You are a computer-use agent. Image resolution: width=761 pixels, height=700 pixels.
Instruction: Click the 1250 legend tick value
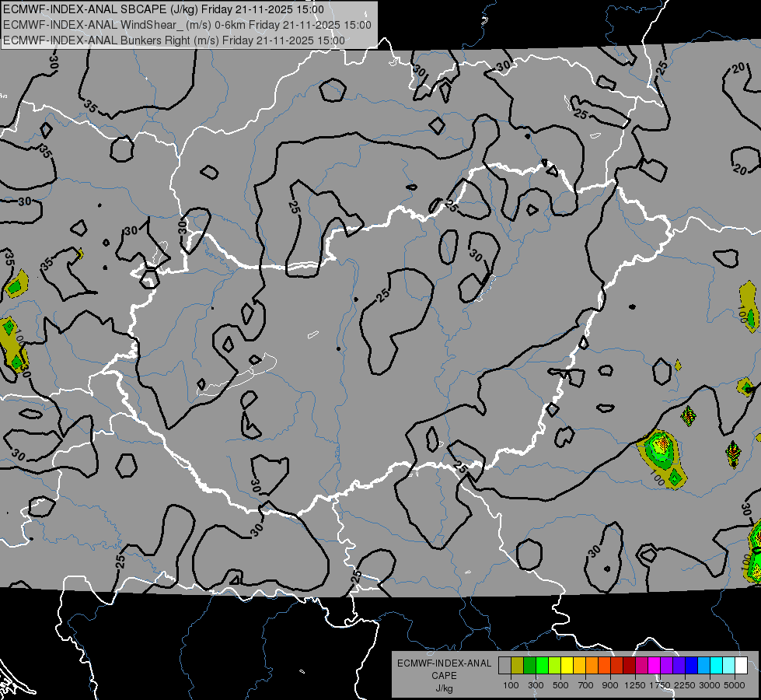[635, 685]
